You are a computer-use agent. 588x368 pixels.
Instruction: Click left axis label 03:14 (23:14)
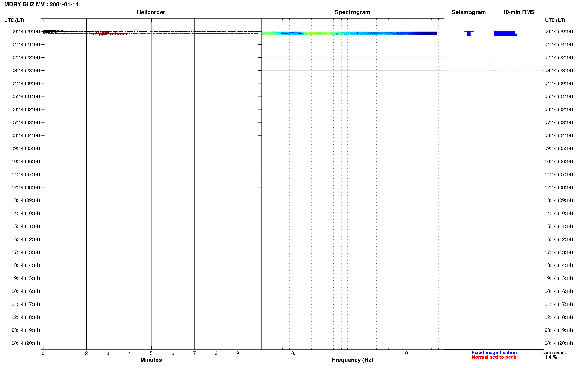[26, 70]
